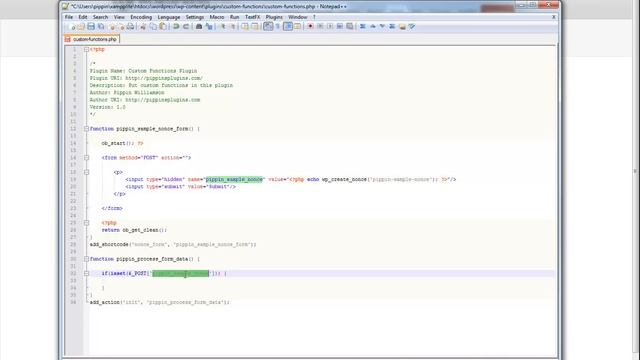This screenshot has width=640, height=360.
Task: Click the ob_start(); line
Action: 122,143
